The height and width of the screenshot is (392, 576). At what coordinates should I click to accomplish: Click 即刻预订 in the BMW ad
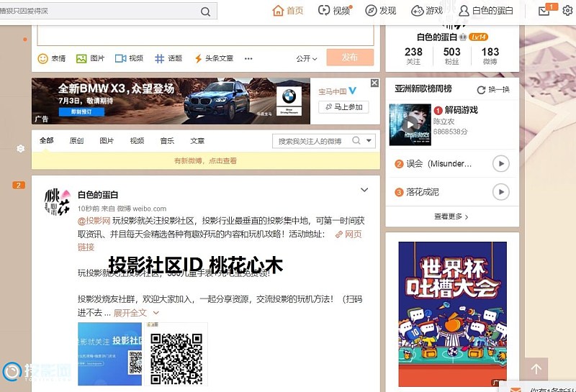[81, 111]
